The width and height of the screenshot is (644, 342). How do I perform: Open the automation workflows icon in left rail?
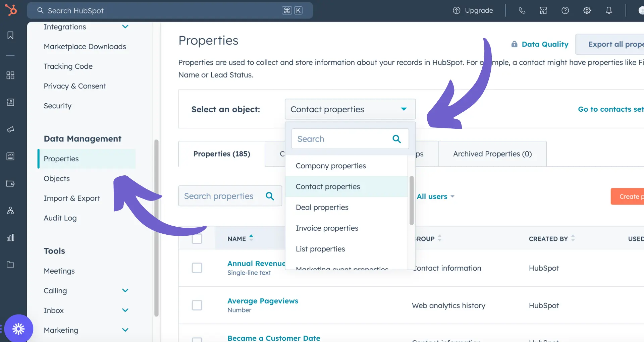10,211
